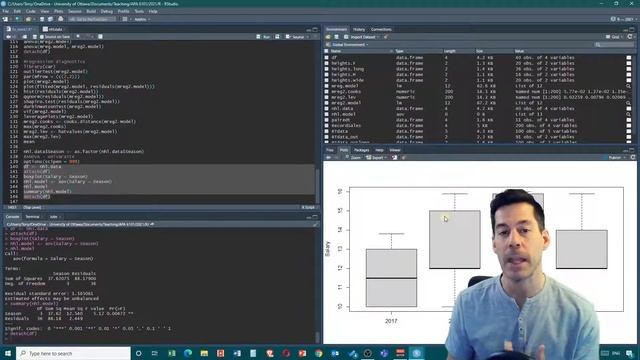This screenshot has height=360, width=640.
Task: Switch to the Connections tab
Action: point(381,29)
